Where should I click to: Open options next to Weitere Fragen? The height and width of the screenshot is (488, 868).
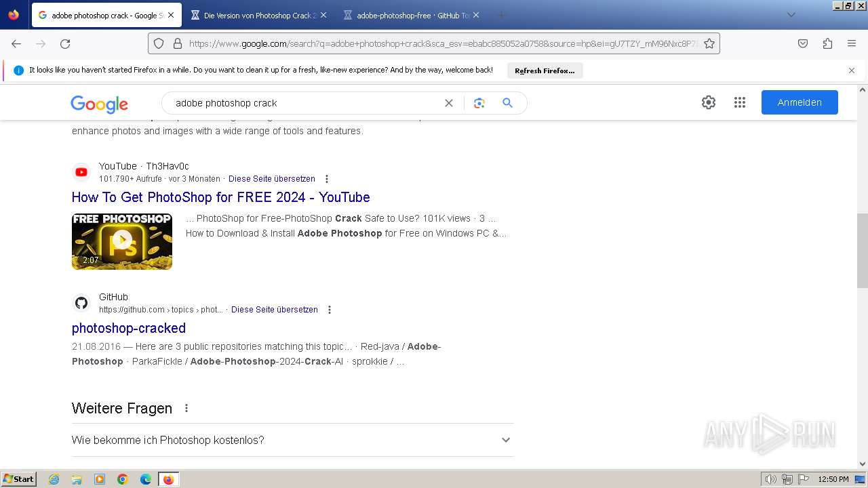coord(186,408)
